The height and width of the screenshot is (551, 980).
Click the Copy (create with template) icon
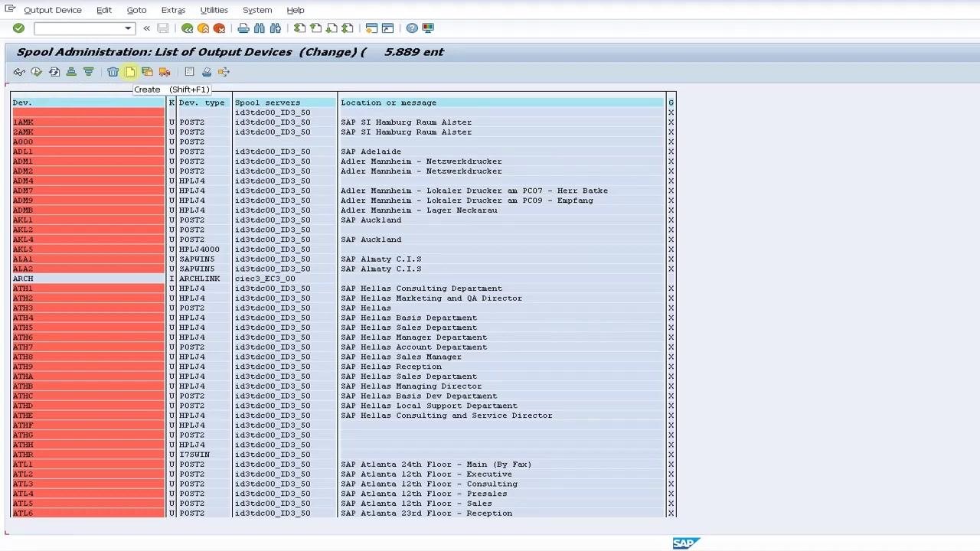coord(147,72)
